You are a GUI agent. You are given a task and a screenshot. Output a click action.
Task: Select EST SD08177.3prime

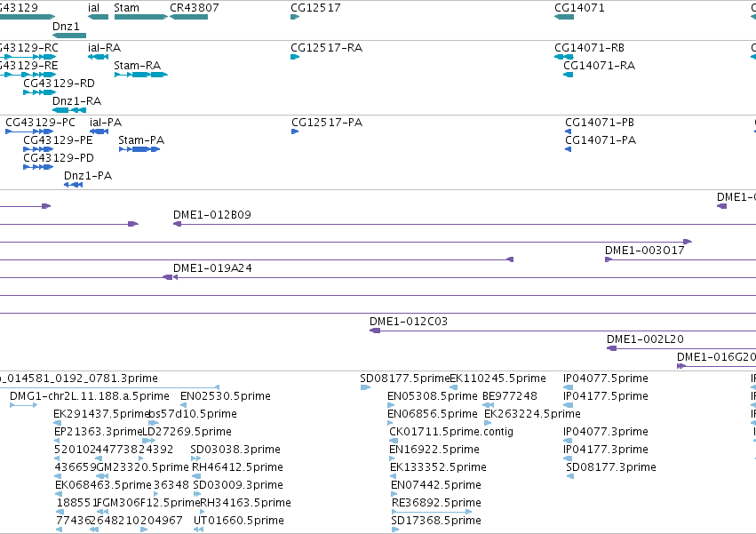pos(611,467)
